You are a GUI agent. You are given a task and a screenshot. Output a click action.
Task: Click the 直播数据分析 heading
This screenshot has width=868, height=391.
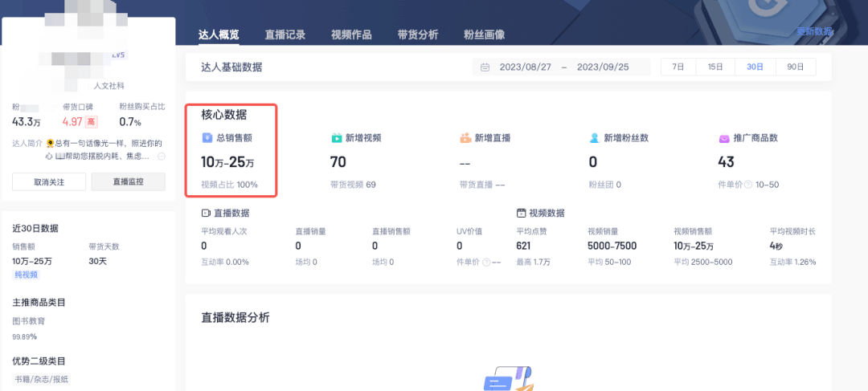tap(235, 318)
